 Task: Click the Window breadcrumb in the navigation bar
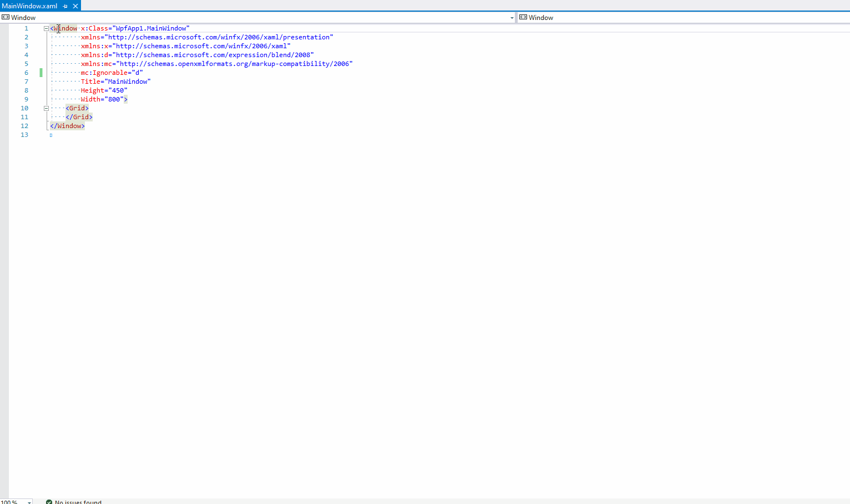tap(24, 17)
